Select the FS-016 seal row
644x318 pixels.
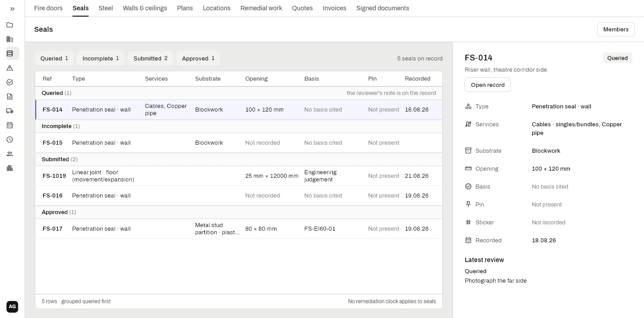239,196
